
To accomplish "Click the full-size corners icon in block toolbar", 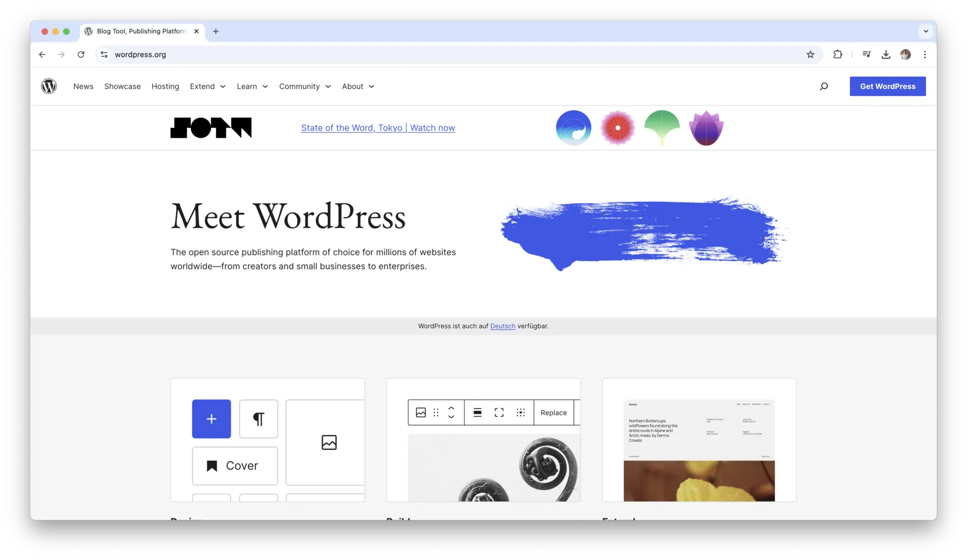I will pyautogui.click(x=499, y=413).
